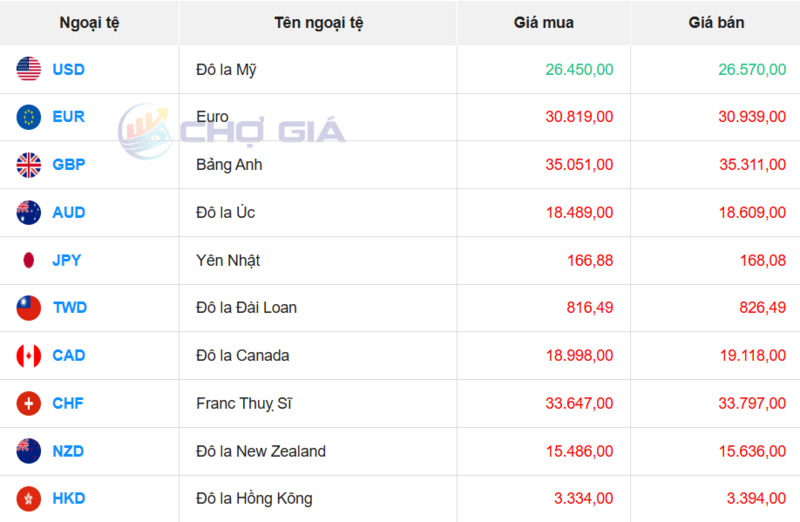Click the European Union flag icon
The image size is (800, 522).
(28, 117)
